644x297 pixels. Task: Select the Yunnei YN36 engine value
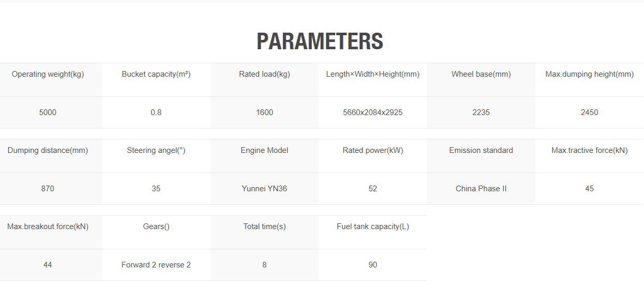point(264,189)
